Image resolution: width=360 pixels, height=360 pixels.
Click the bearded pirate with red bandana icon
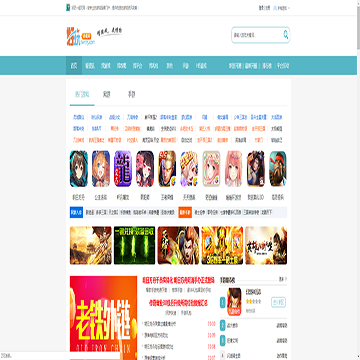278,168
